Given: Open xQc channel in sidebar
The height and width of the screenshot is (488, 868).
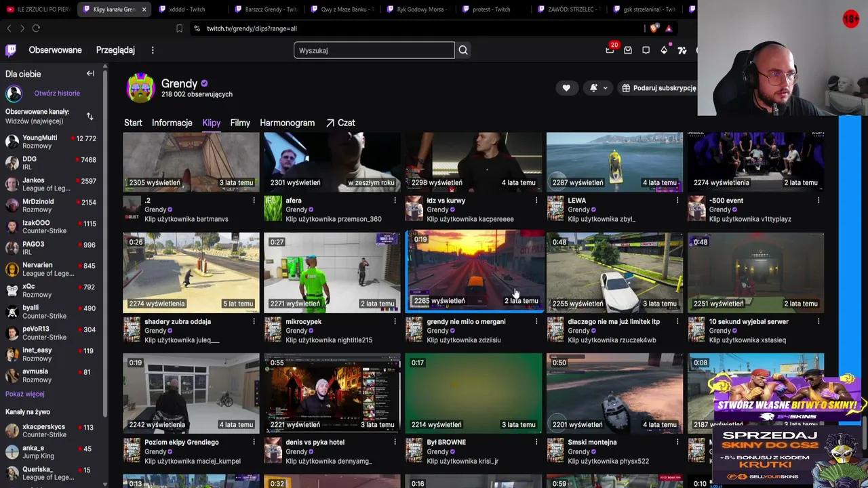Looking at the screenshot, I should (51, 291).
